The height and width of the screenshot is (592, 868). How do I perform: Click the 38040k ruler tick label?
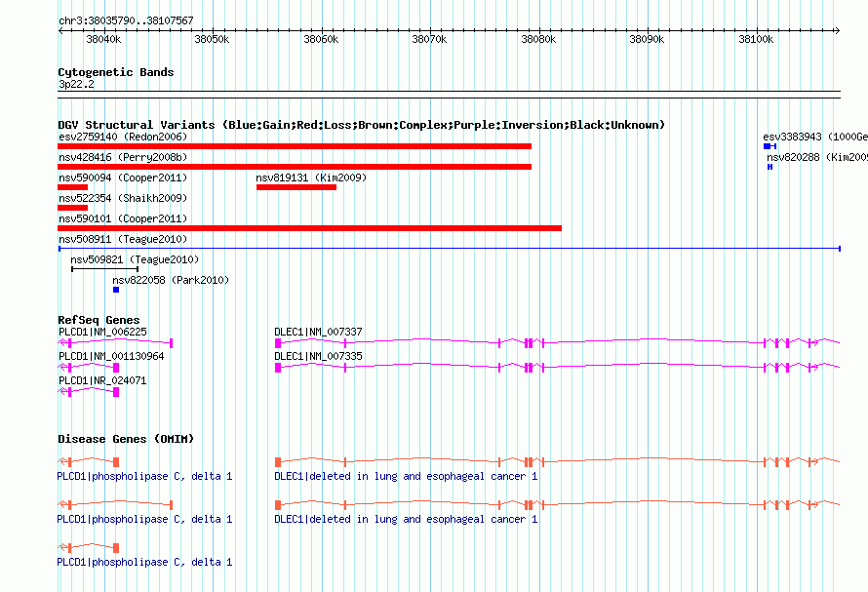[103, 39]
